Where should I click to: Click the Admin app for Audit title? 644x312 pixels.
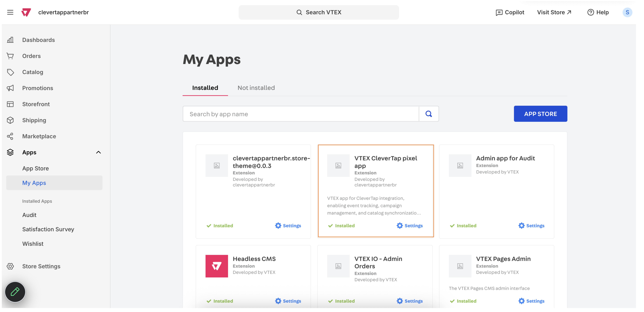click(x=505, y=158)
